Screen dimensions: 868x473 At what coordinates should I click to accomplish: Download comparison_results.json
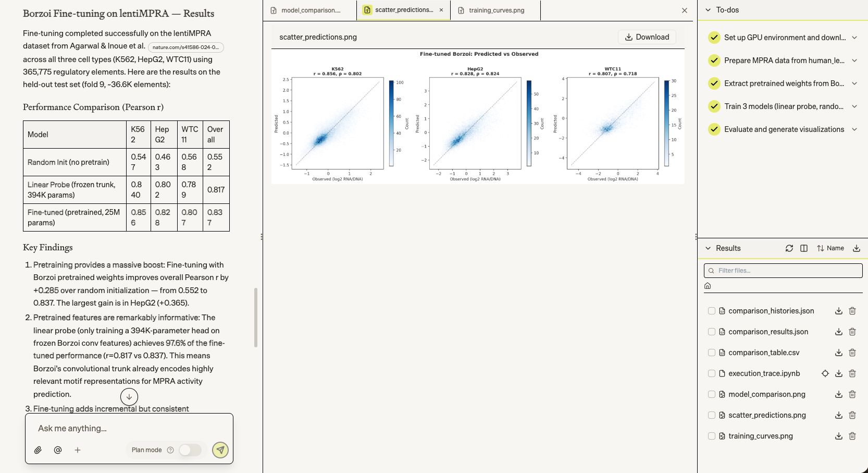point(839,332)
